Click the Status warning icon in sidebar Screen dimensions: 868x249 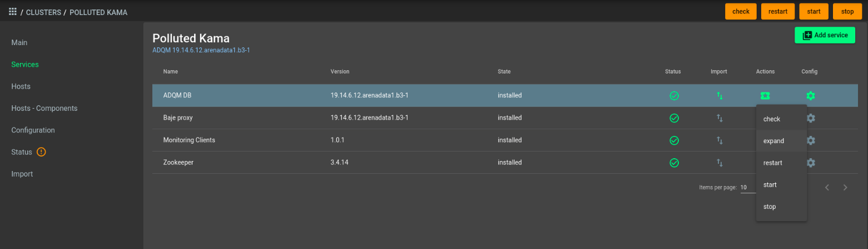[41, 152]
